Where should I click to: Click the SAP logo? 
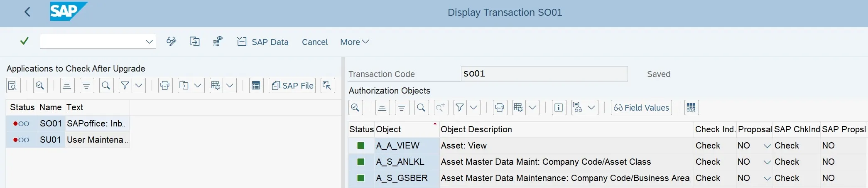tap(68, 12)
